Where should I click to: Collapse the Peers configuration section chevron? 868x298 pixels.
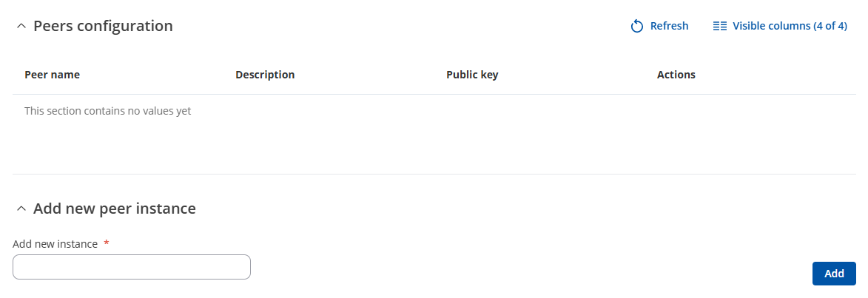pyautogui.click(x=21, y=26)
